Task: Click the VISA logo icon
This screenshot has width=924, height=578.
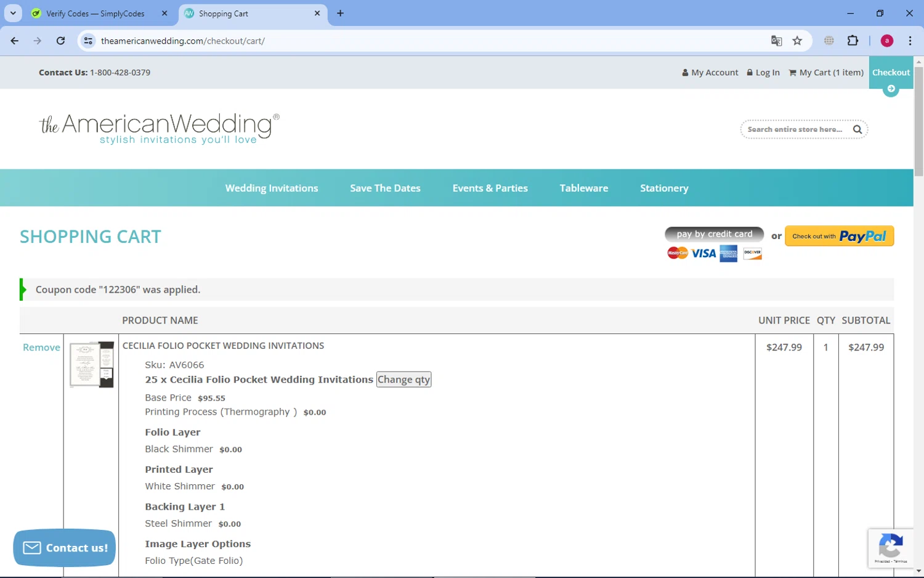Action: tap(703, 253)
